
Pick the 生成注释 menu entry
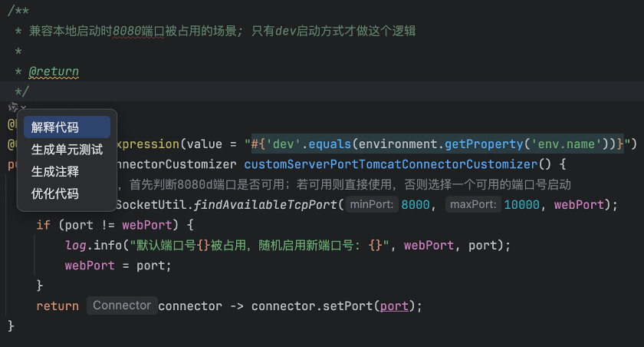[55, 171]
